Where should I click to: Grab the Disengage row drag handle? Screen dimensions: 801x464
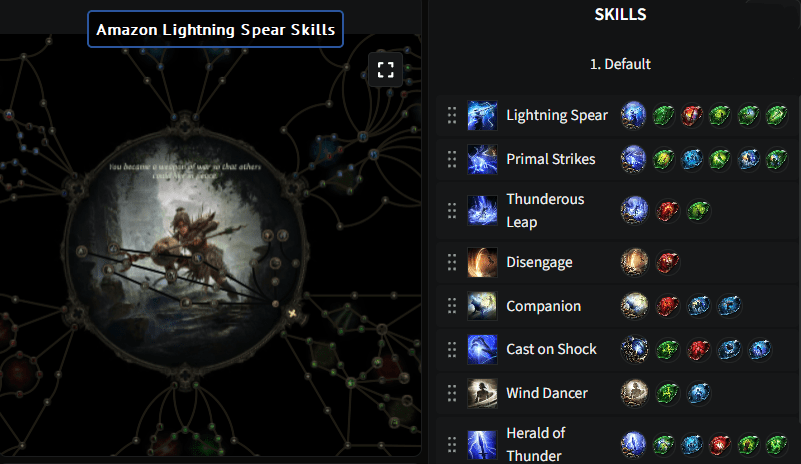[x=452, y=262]
